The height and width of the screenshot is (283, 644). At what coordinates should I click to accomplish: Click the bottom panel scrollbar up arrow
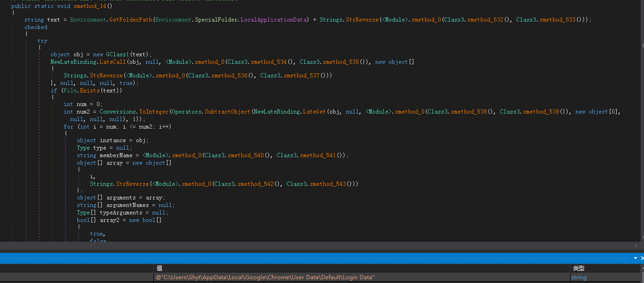tap(642, 268)
